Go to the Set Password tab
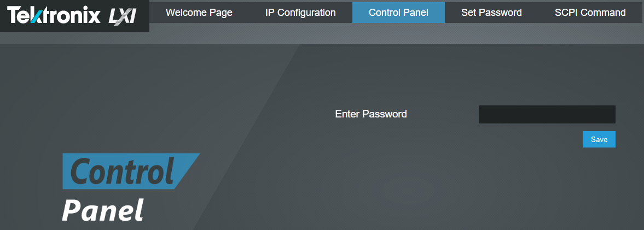The height and width of the screenshot is (230, 644). 491,12
